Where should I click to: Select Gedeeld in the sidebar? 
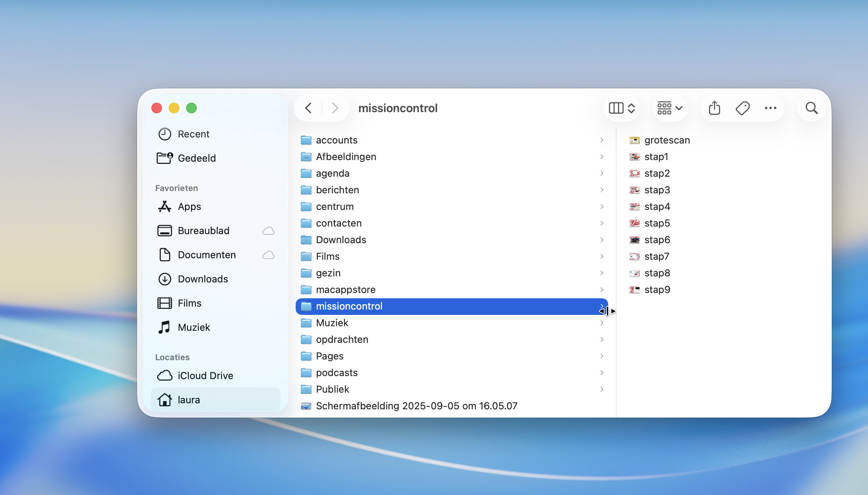[x=196, y=158]
